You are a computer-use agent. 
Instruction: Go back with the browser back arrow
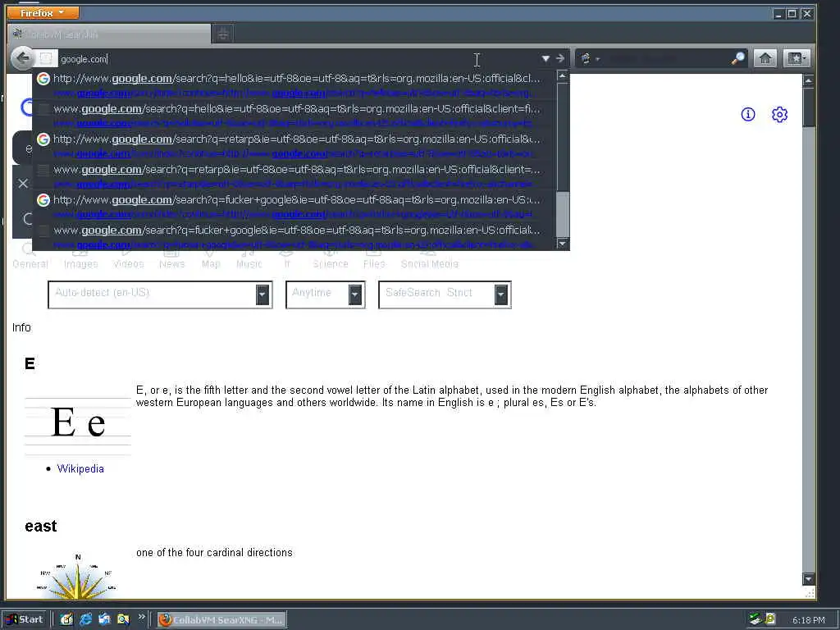click(x=22, y=58)
